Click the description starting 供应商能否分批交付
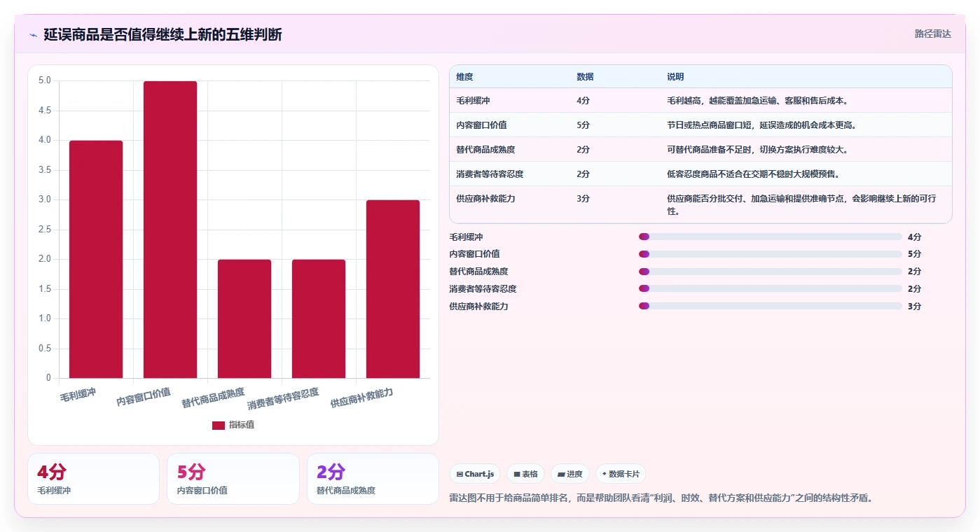 801,204
